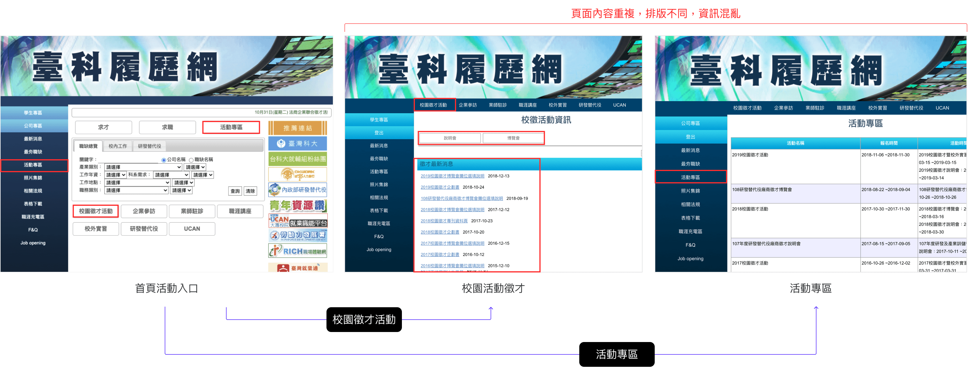This screenshot has width=980, height=378.
Task: Expand the 工作地點 main dropdown
Action: [x=137, y=183]
